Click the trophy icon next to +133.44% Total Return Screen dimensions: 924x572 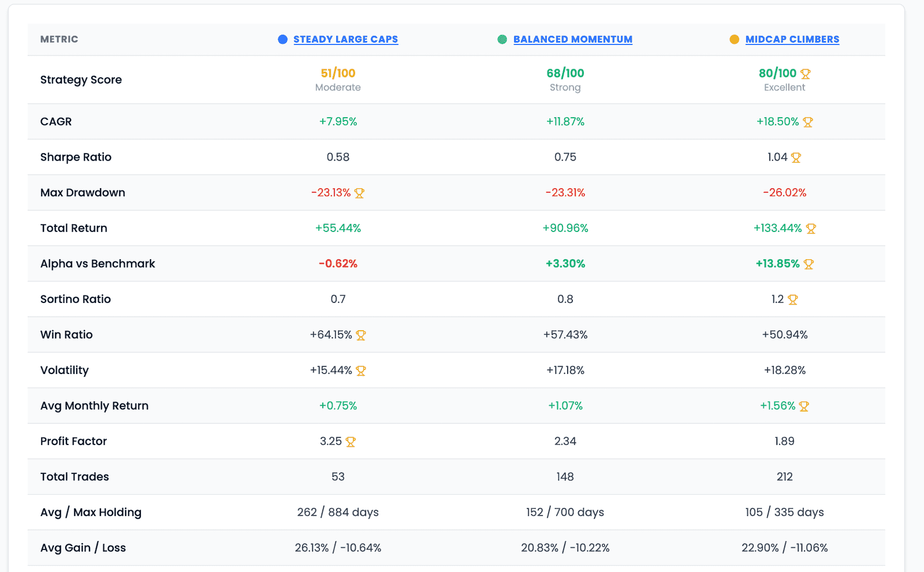point(811,229)
